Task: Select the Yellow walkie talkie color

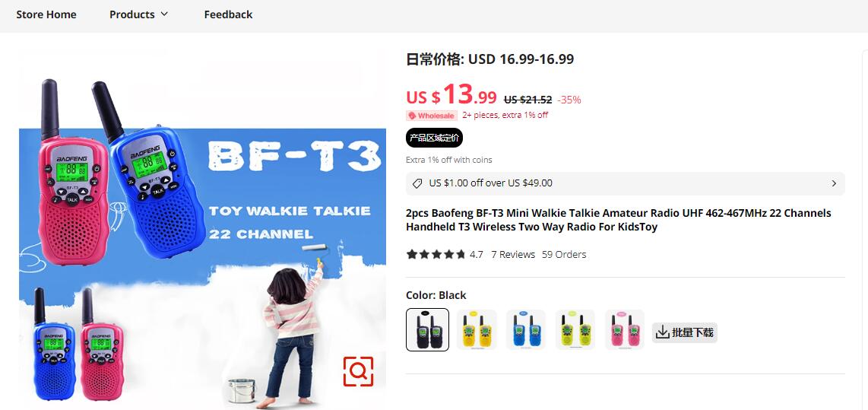Action: coord(477,329)
